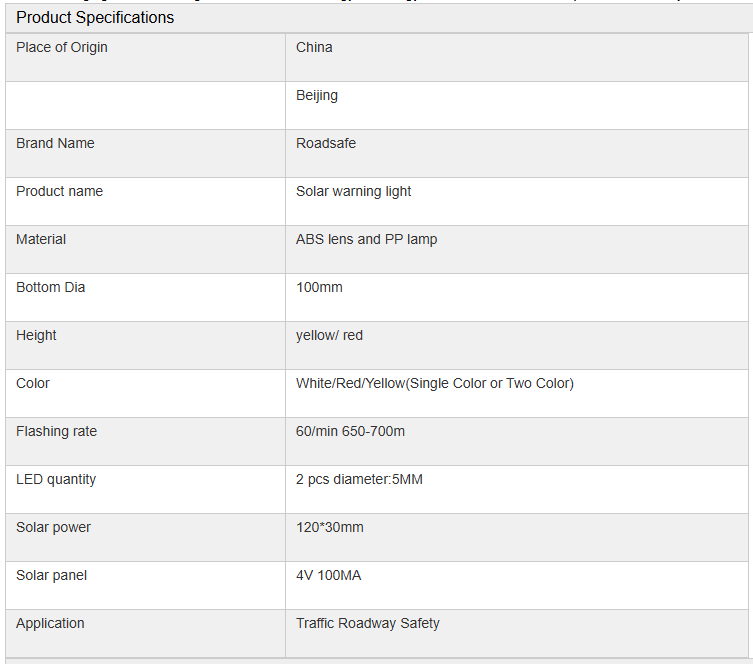Select the Place of Origin label

coord(61,48)
